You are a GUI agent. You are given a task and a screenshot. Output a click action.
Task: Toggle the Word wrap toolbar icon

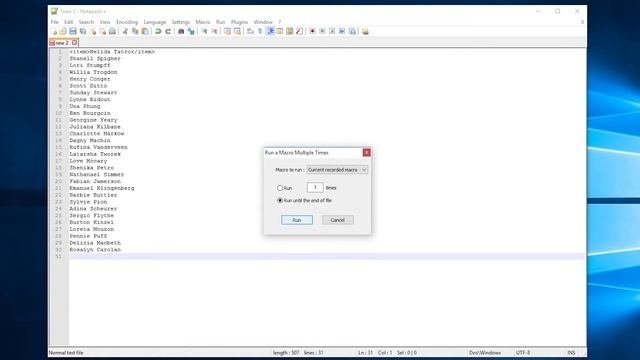[x=250, y=31]
